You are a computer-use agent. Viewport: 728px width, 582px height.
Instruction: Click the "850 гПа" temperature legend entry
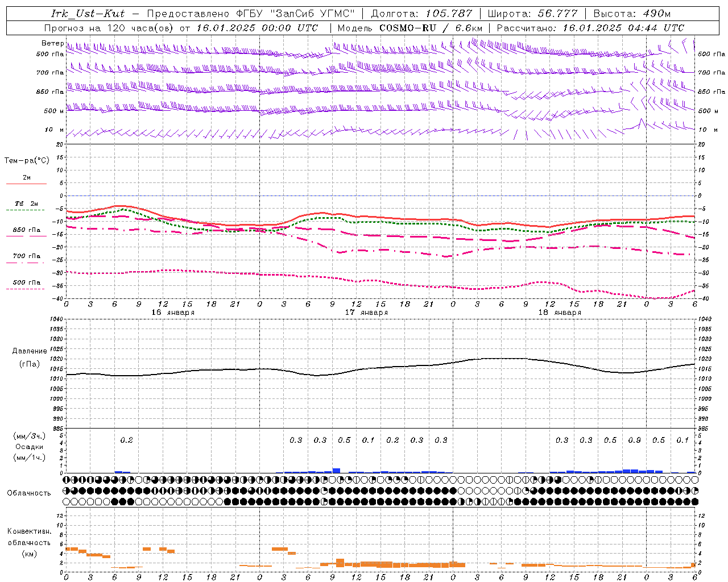[x=26, y=230]
